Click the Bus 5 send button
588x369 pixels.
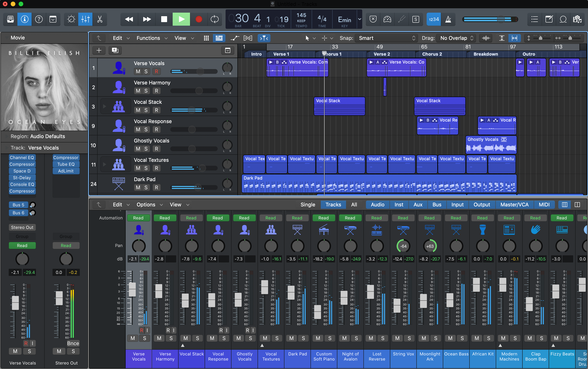click(x=18, y=205)
